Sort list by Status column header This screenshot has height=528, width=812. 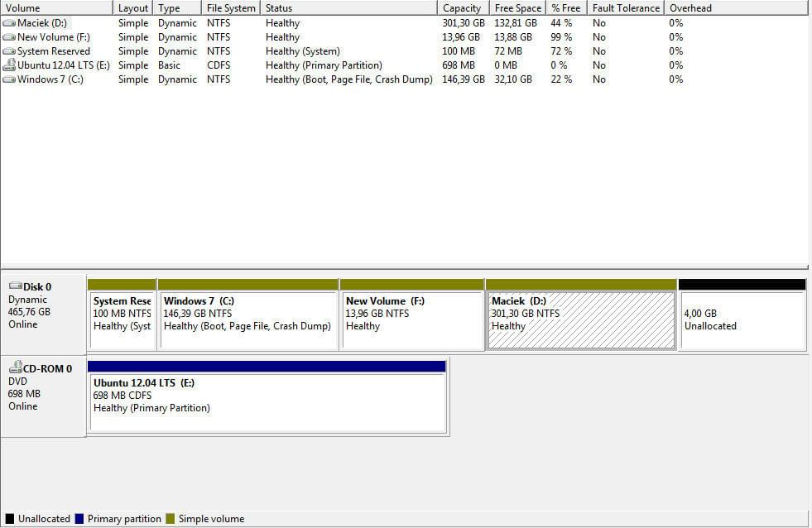pyautogui.click(x=348, y=7)
